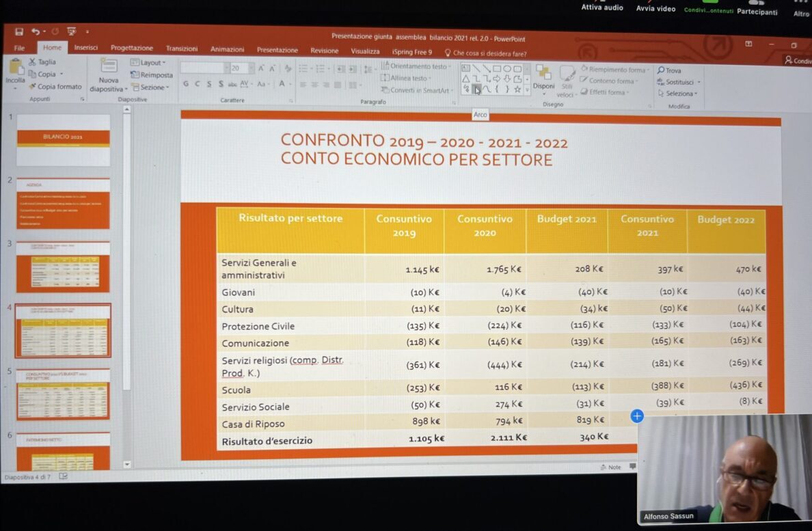Switch to the Progettazione ribbon tab

point(131,48)
